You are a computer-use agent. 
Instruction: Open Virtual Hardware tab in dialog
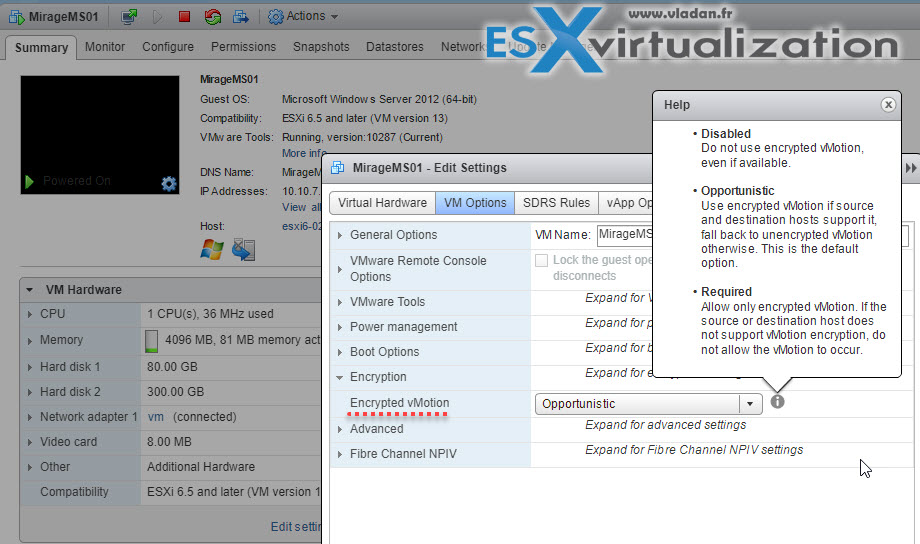point(383,202)
